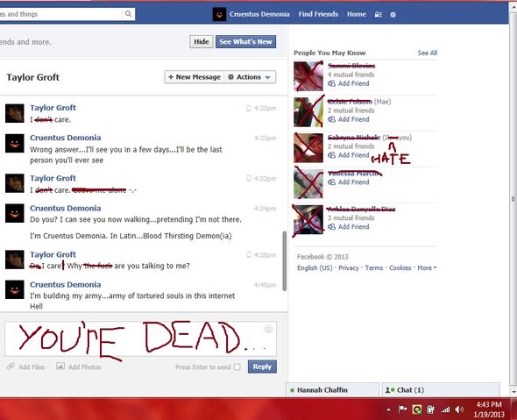Click Add Friend link for Vanessa
This screenshot has height=420, width=517.
pos(353,182)
